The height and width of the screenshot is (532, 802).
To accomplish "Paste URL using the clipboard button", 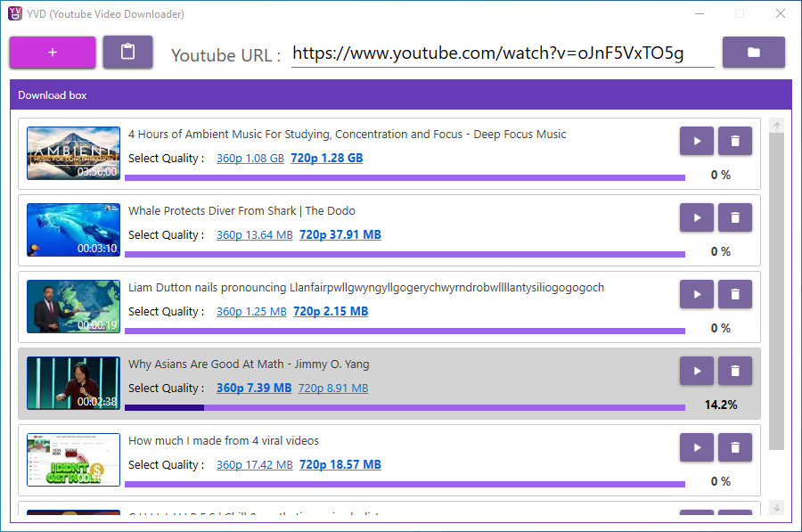I will point(127,53).
